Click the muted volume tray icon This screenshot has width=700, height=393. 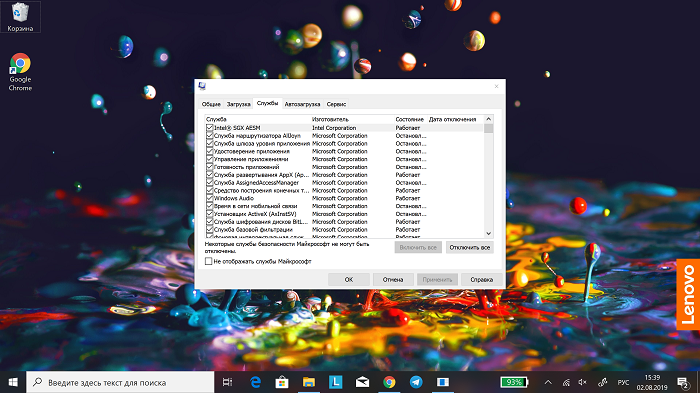point(583,382)
